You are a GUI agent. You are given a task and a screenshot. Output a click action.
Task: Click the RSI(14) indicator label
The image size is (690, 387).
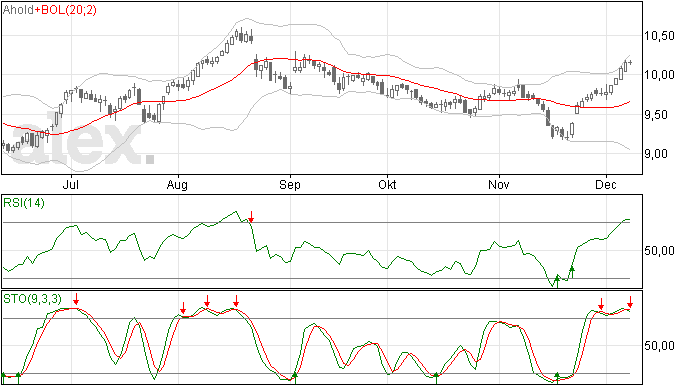24,203
